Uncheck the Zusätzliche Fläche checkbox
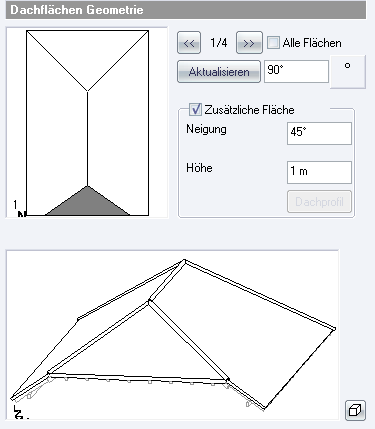The image size is (375, 429). click(195, 109)
